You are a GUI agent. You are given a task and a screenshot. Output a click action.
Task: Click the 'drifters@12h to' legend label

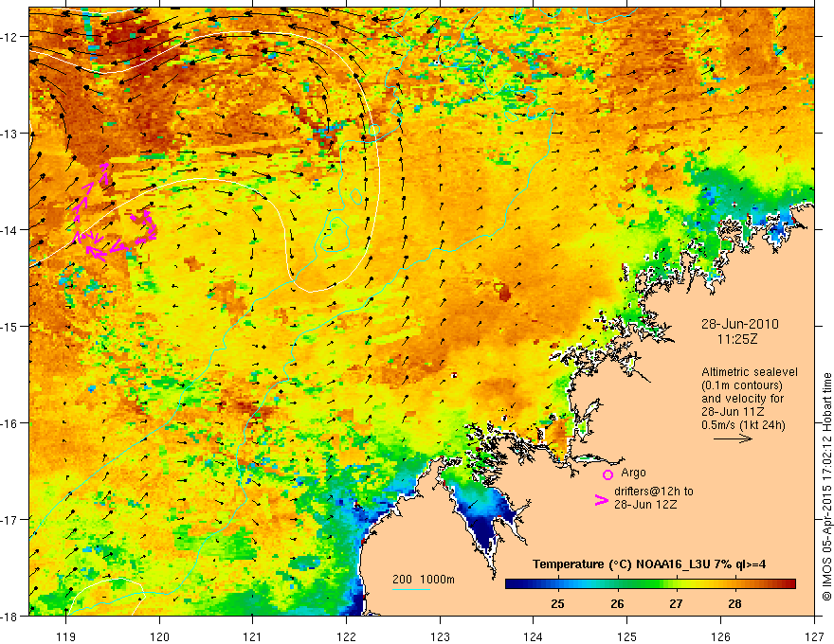point(654,492)
